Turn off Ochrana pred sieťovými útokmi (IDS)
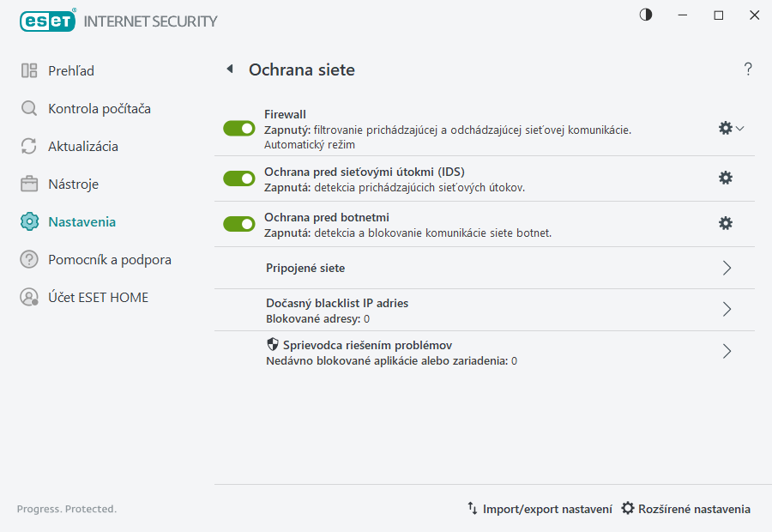Screen dimensions: 772x532 238,178
